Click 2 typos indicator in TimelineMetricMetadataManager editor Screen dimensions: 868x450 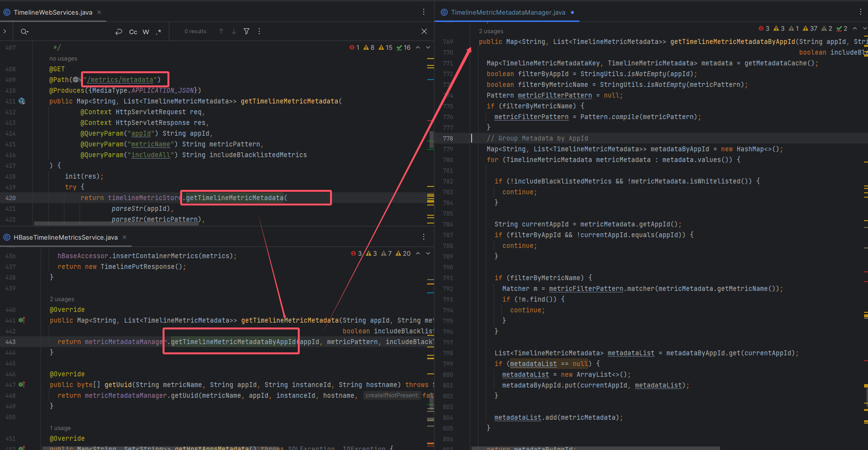point(842,28)
